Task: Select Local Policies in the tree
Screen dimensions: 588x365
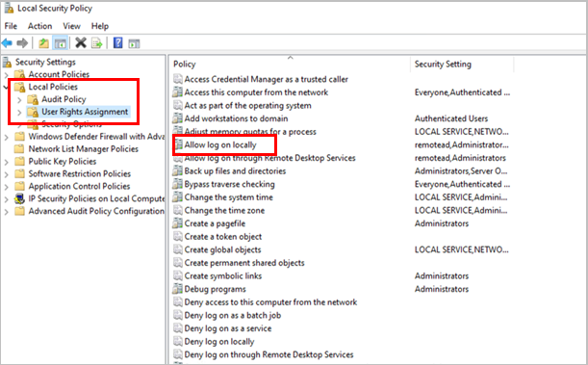Action: (53, 87)
